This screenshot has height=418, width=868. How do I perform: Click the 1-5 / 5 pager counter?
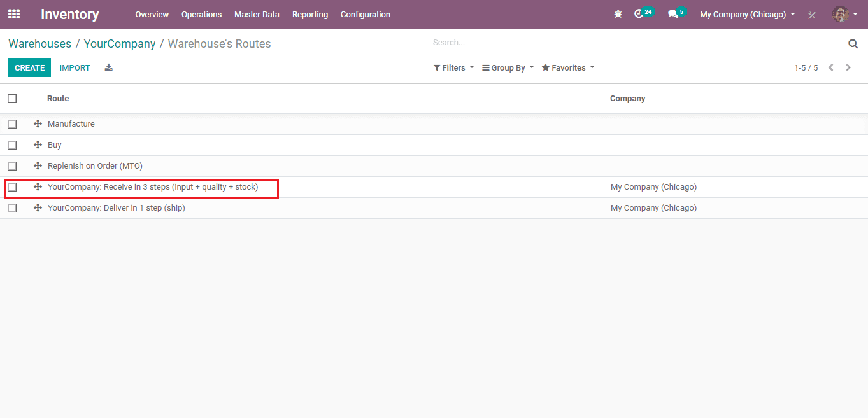coord(806,67)
